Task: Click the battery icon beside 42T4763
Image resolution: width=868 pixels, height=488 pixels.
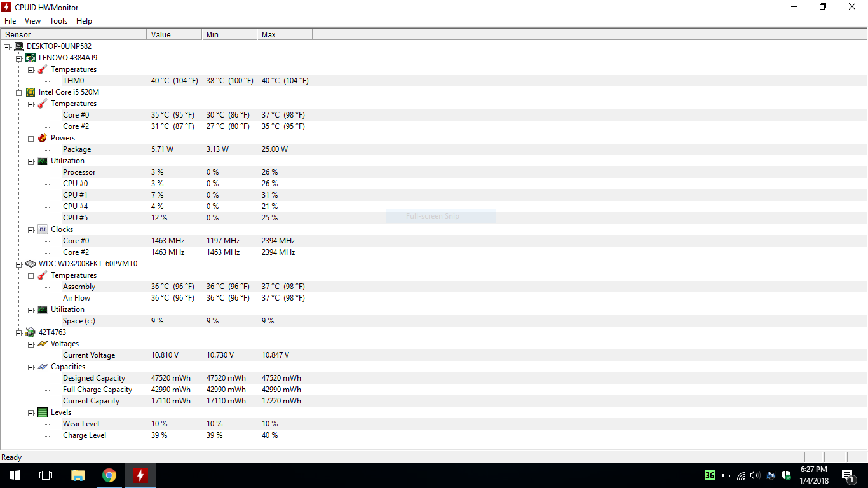Action: (30, 332)
